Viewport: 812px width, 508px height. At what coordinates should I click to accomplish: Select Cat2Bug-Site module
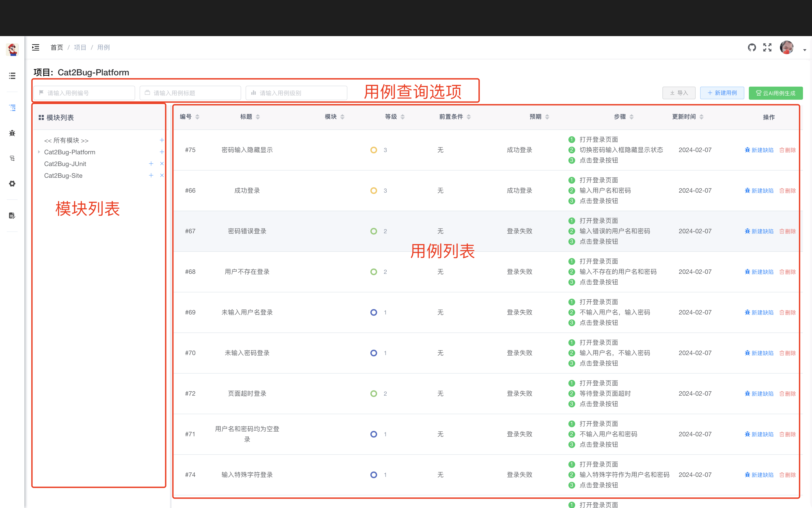(63, 175)
